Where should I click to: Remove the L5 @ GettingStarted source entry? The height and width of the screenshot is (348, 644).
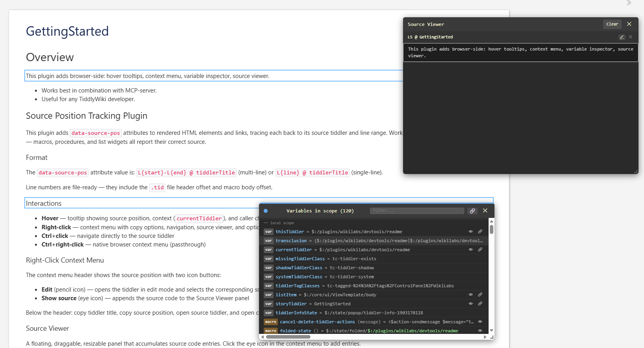point(631,37)
